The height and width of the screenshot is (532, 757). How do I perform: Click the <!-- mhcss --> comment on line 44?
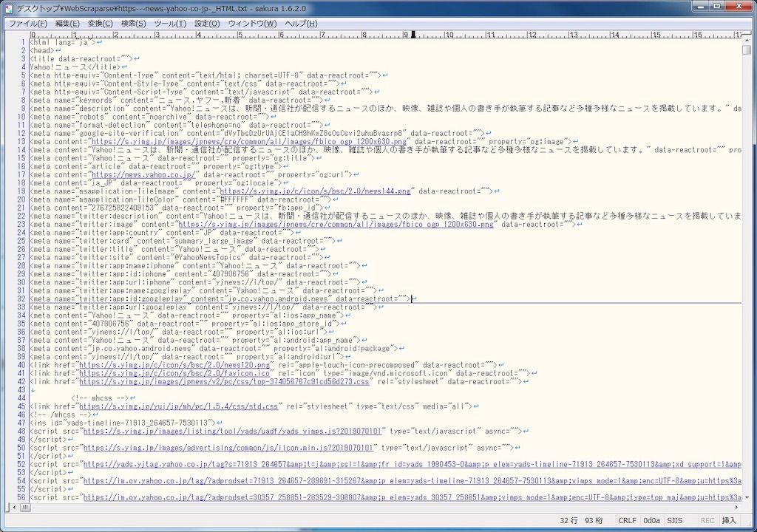100,398
